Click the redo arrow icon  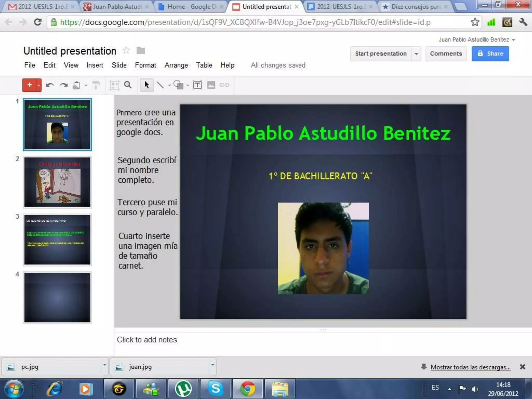[x=64, y=85]
